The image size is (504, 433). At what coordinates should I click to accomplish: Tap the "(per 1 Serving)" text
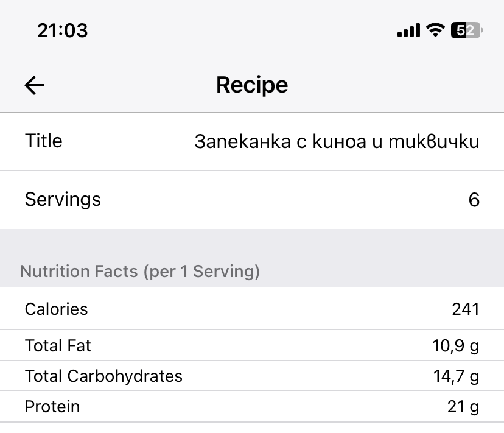[x=201, y=271]
